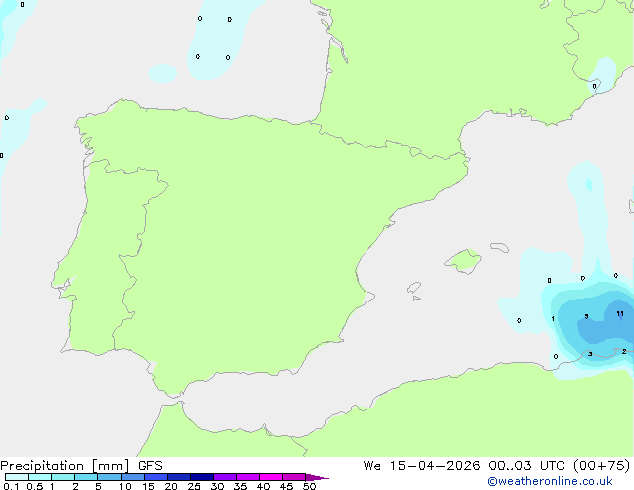The width and height of the screenshot is (634, 490).
Task: Click the legend label "40"
Action: 263,486
